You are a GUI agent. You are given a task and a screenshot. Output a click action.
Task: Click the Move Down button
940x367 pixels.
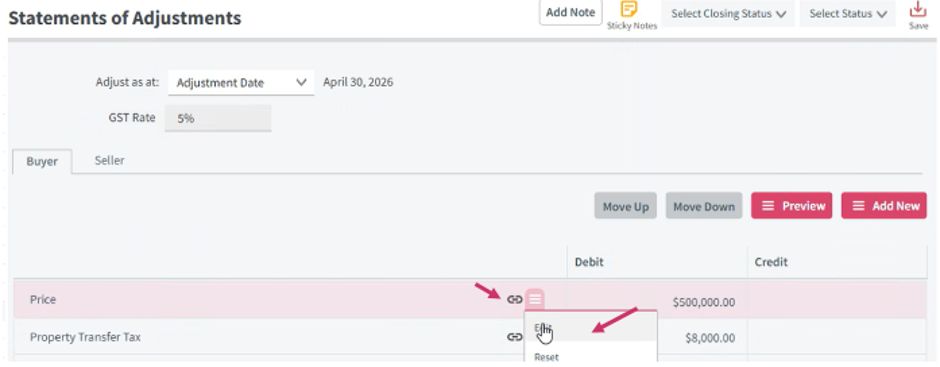click(x=704, y=206)
